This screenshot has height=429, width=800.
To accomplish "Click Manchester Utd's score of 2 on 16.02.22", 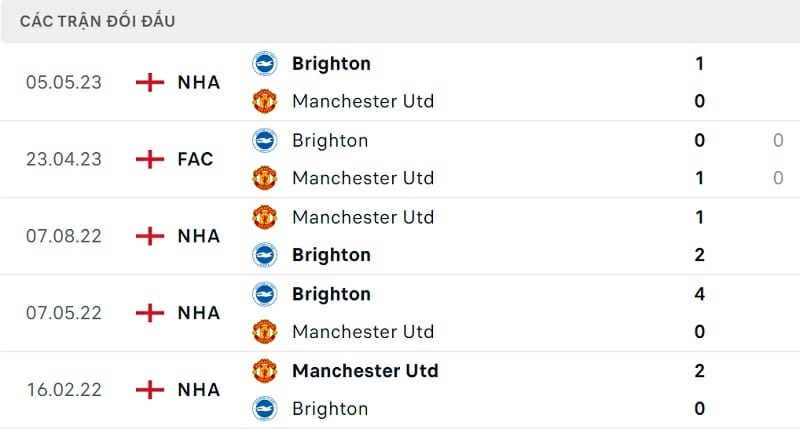I will [699, 371].
